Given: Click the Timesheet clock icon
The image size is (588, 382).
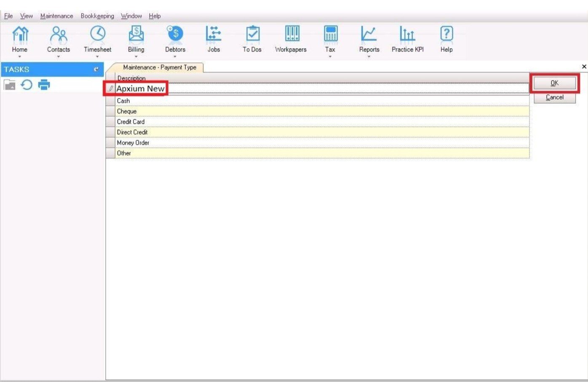Looking at the screenshot, I should pos(98,34).
